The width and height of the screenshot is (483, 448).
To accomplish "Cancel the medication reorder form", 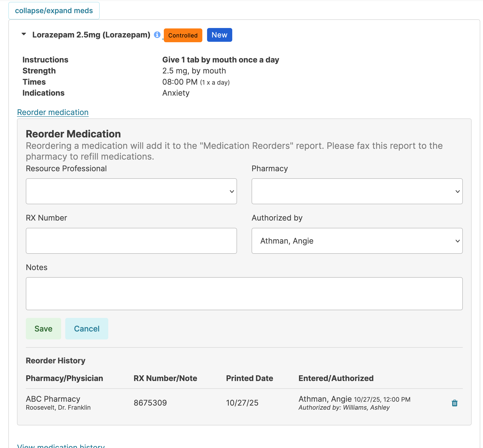I will 87,328.
